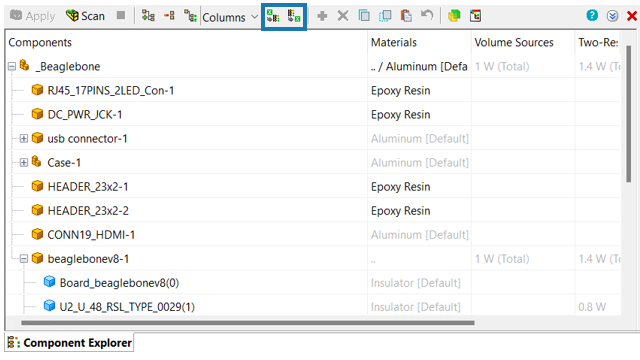Image resolution: width=640 pixels, height=360 pixels.
Task: Click the Materials column header
Action: point(394,42)
